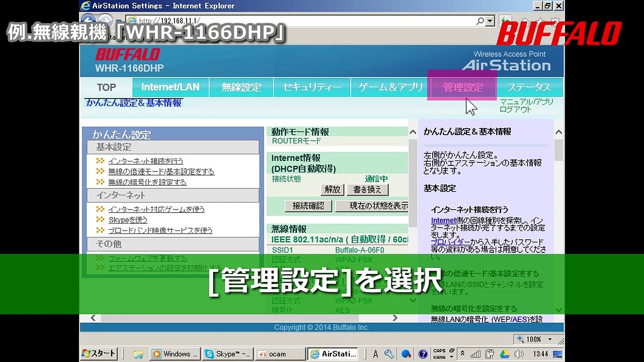Click the 書き換え button

click(368, 190)
